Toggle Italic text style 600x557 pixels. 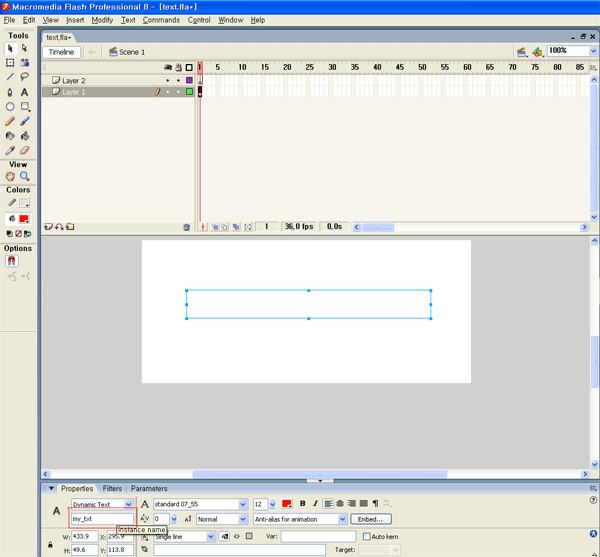pos(315,504)
